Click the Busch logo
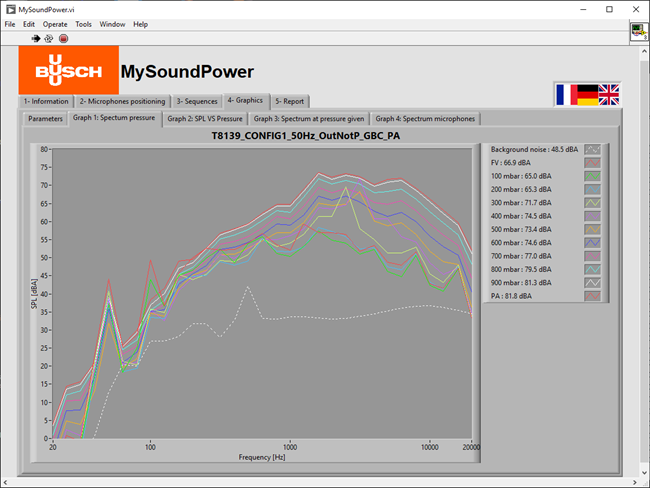This screenshot has width=650, height=488. pos(68,70)
